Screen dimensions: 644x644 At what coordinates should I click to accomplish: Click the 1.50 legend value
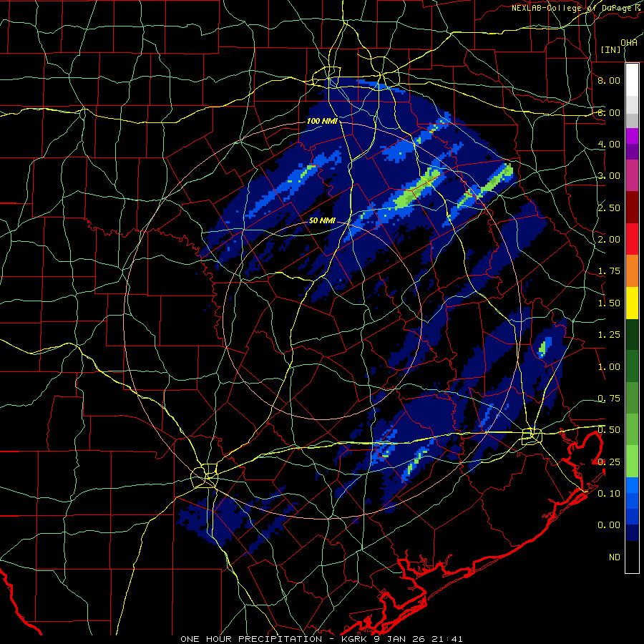coord(609,303)
